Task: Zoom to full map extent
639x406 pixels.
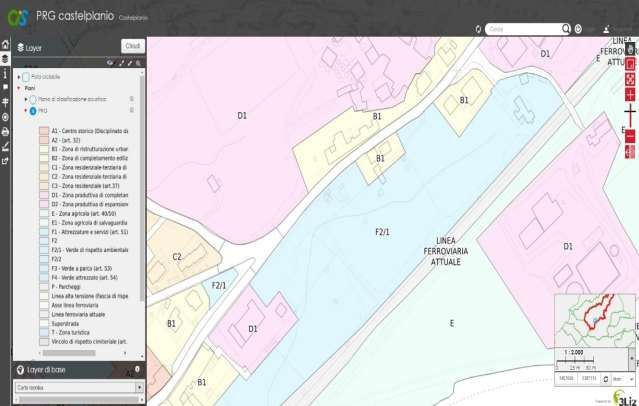Action: point(629,78)
